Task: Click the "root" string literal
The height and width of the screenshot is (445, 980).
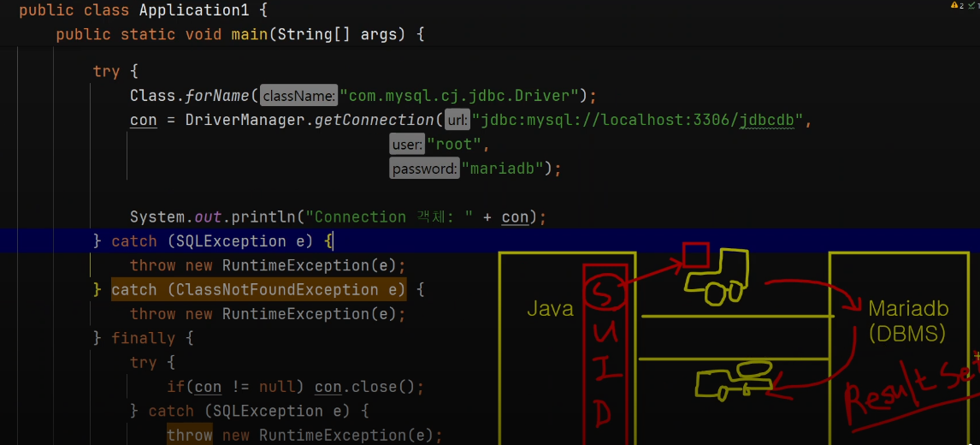Action: point(454,145)
